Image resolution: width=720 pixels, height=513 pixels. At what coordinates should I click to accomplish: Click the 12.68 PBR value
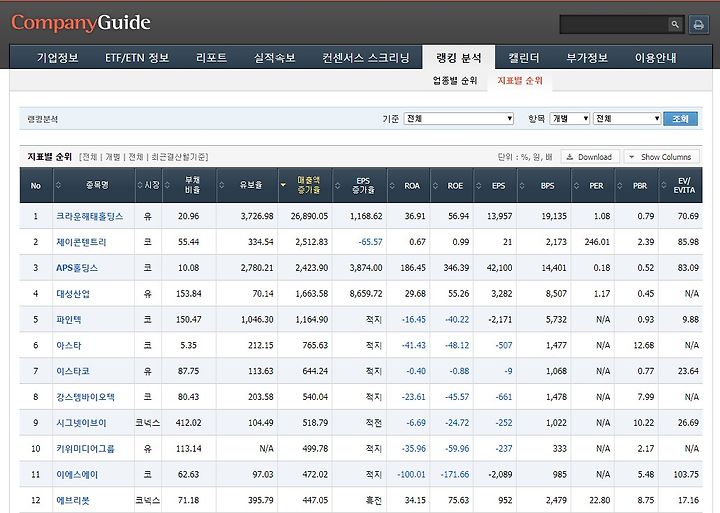point(643,345)
